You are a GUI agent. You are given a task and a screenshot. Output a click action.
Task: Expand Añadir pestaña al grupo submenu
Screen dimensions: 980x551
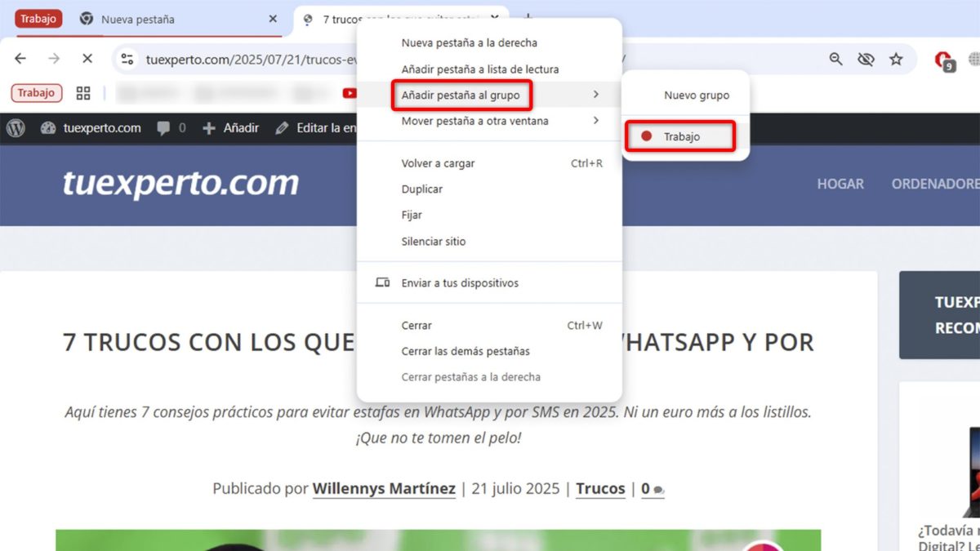489,96
